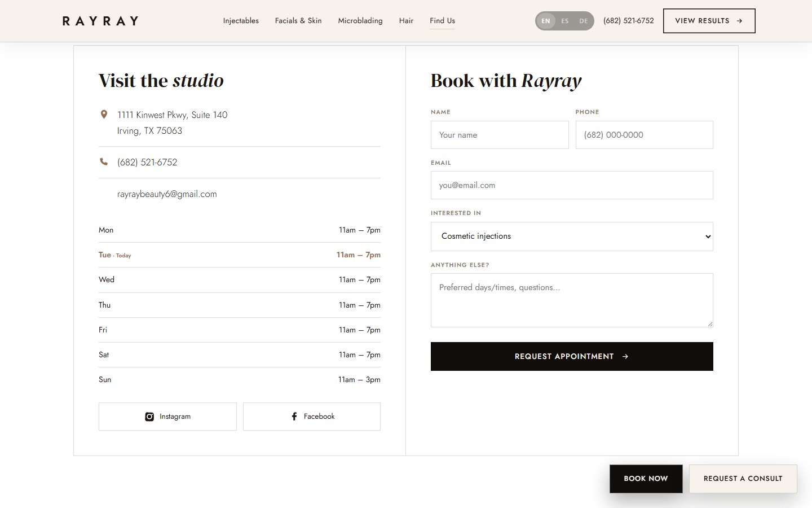The image size is (812, 508).
Task: Focus the Phone input field
Action: pos(644,135)
